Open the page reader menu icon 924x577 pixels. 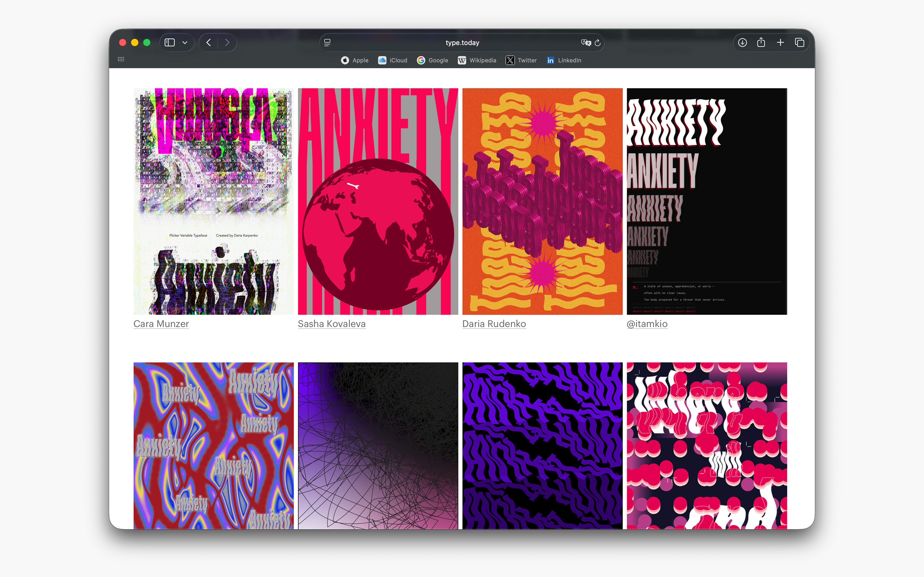[327, 43]
